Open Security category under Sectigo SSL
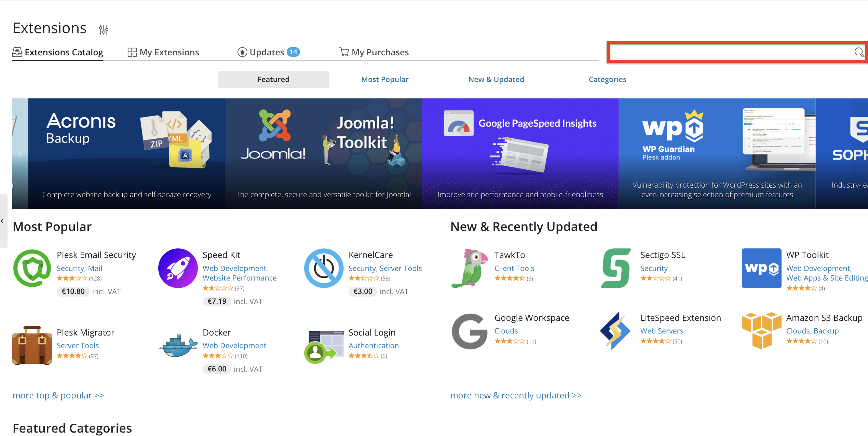Viewport: 868px width, 436px height. pyautogui.click(x=654, y=268)
